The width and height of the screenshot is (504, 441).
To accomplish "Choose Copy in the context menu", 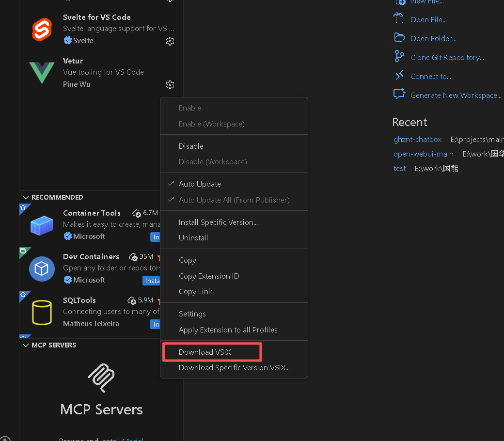I will (x=234, y=260).
